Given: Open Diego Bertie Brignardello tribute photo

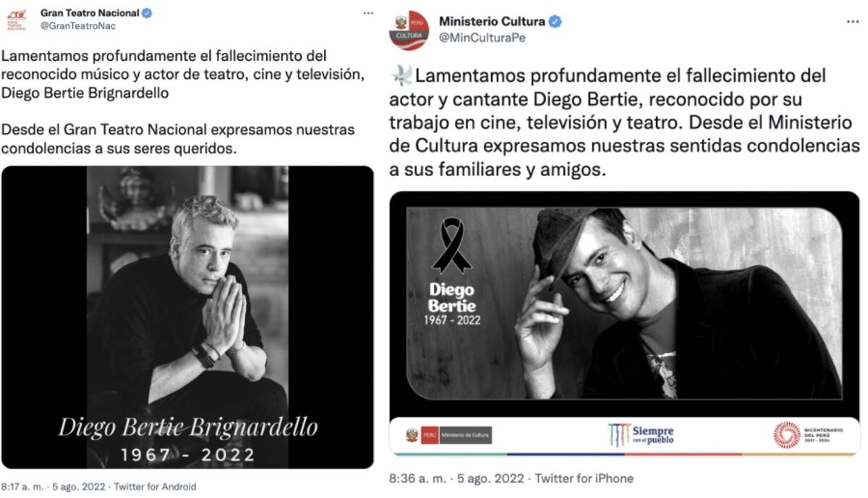Looking at the screenshot, I should tap(188, 317).
